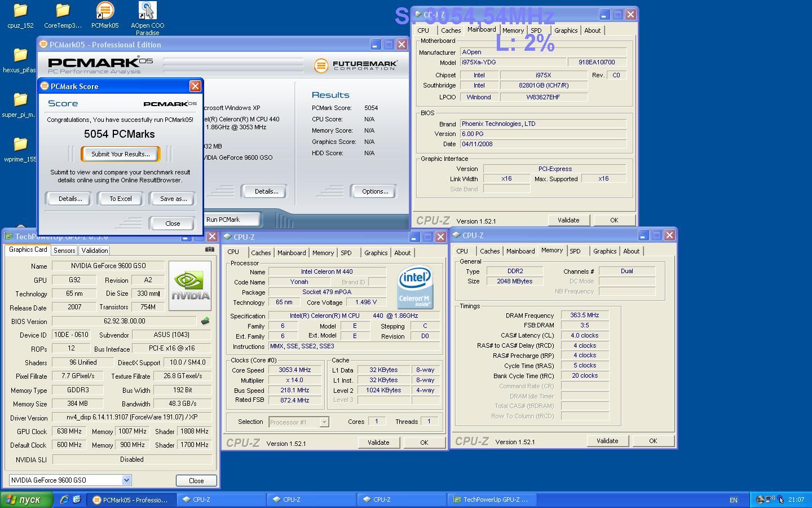Open the Validation tab in GPU-Z

point(94,251)
